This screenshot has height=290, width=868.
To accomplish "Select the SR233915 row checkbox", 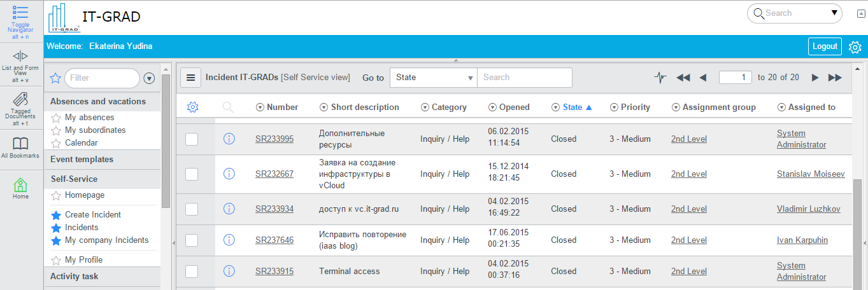I will [192, 272].
